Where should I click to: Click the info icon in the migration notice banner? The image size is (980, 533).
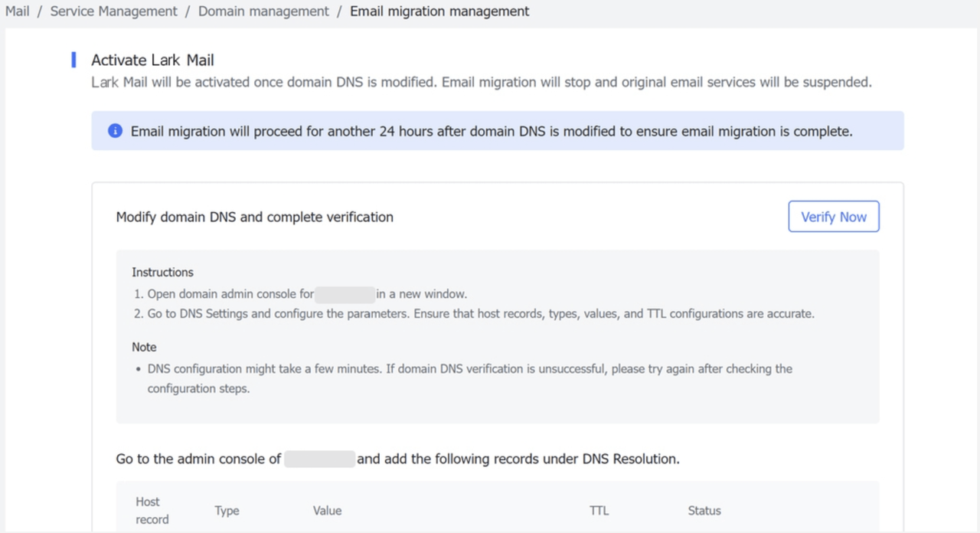(114, 130)
